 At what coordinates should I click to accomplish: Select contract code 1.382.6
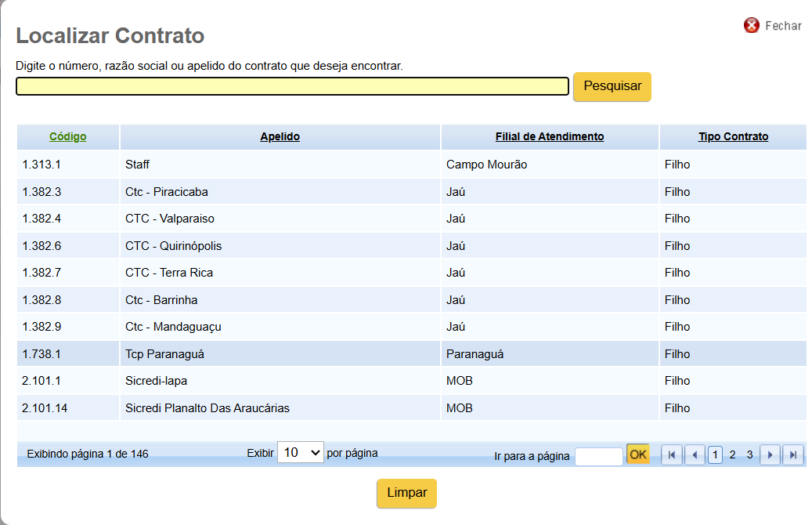click(42, 246)
